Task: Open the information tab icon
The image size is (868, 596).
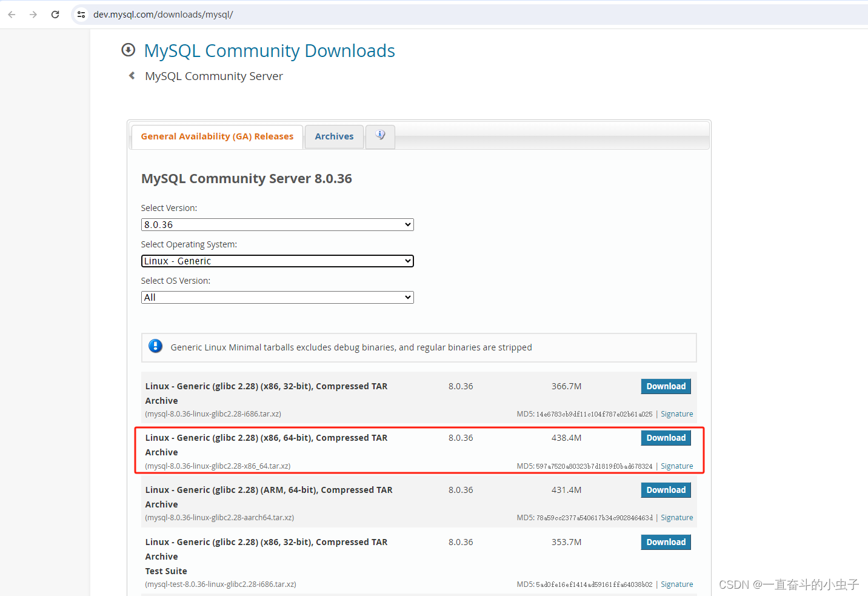Action: pyautogui.click(x=380, y=136)
